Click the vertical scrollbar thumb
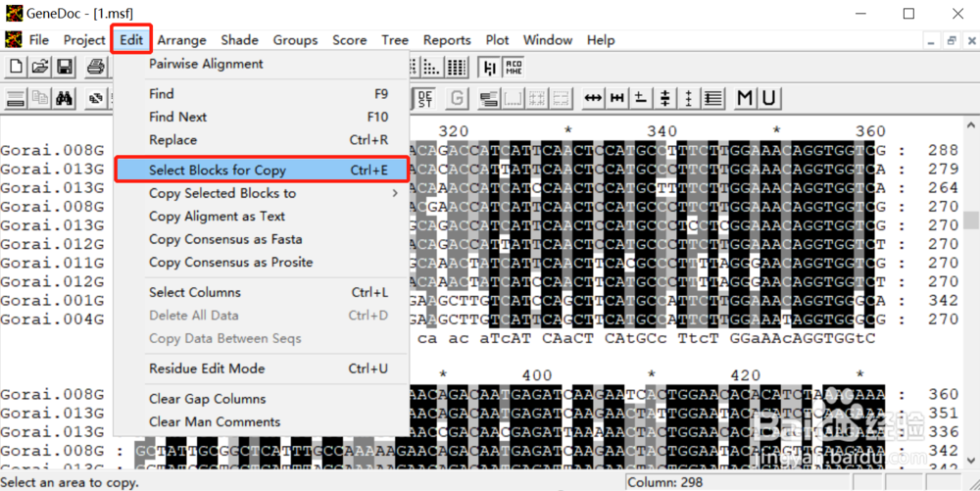This screenshot has height=491, width=980. pos(970,221)
